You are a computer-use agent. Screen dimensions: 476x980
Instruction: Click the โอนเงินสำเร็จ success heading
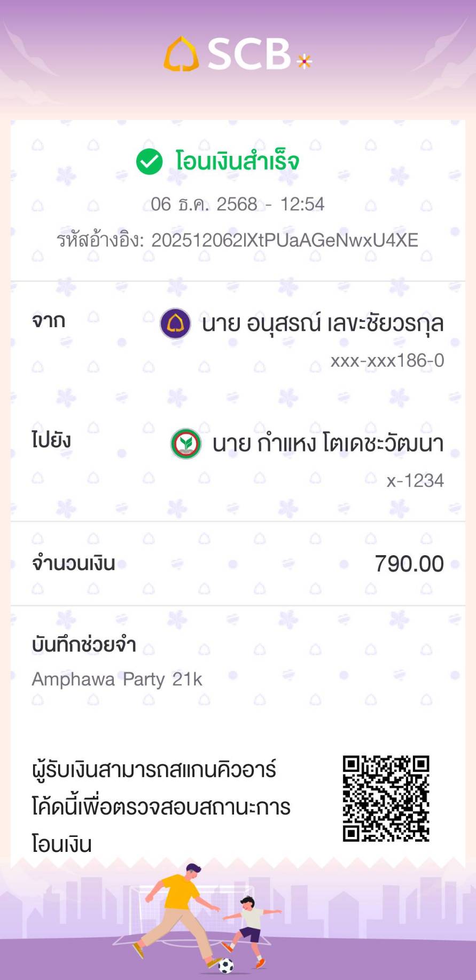[x=237, y=162]
